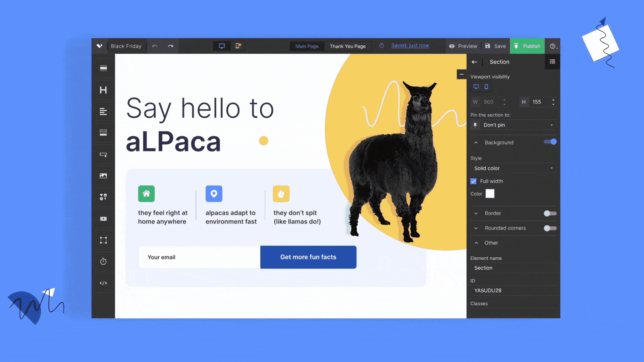644x362 pixels.
Task: Click the Black Friday project name
Action: click(x=126, y=46)
